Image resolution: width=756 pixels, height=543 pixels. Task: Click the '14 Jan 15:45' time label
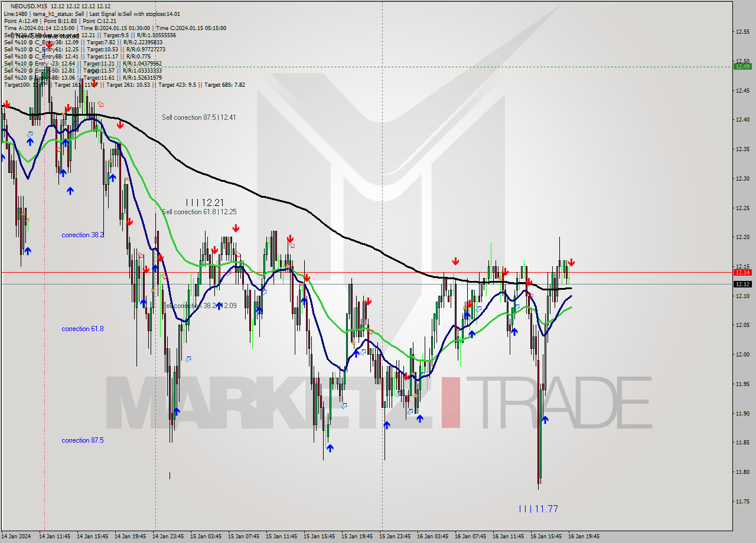click(92, 537)
